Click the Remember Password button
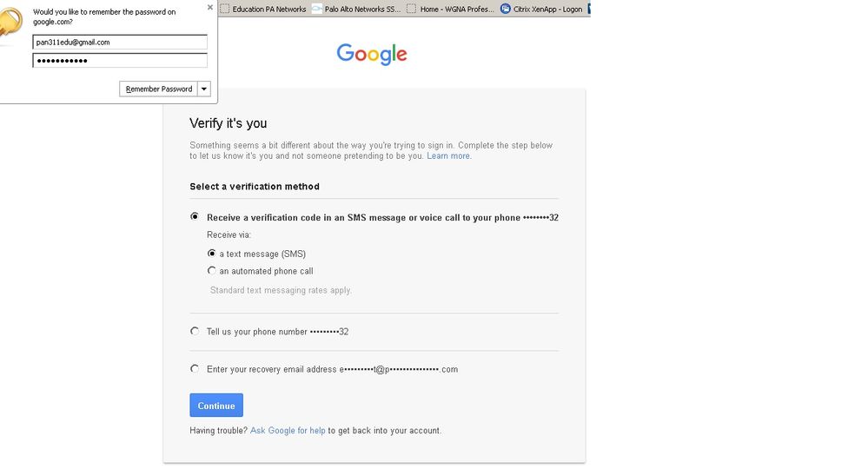Viewport: 868px width, 469px height. pyautogui.click(x=158, y=89)
